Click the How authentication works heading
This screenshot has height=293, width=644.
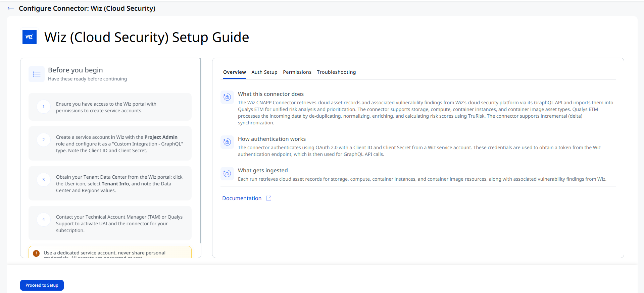click(x=272, y=139)
